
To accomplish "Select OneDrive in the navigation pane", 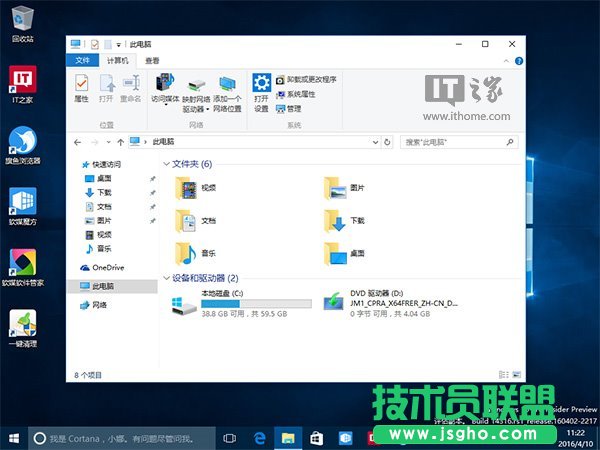I will pyautogui.click(x=102, y=267).
